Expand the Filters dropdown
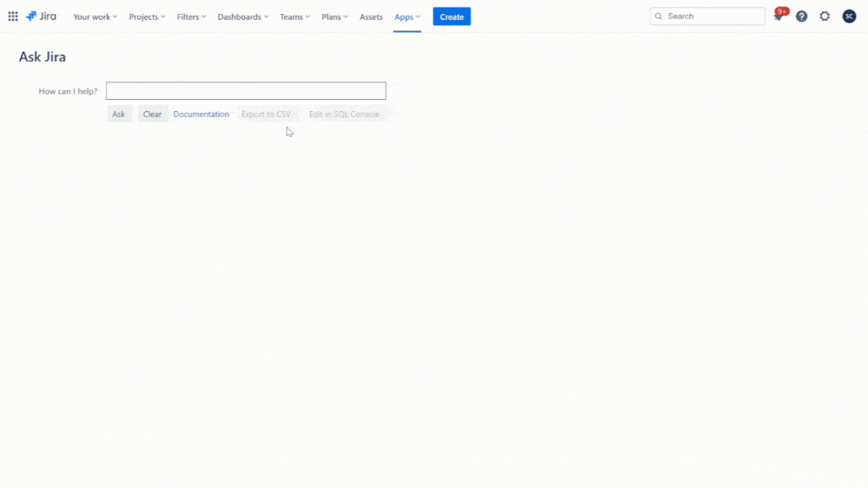The image size is (868, 488). 191,17
